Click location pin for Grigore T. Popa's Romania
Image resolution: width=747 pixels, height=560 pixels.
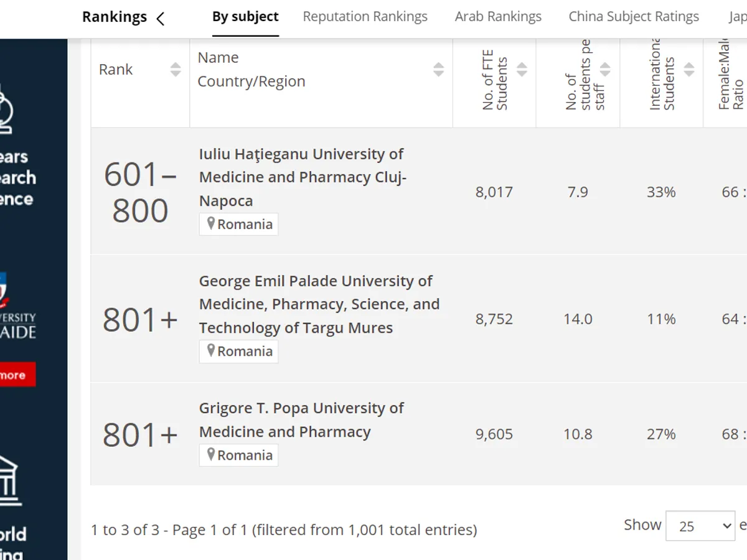211,455
